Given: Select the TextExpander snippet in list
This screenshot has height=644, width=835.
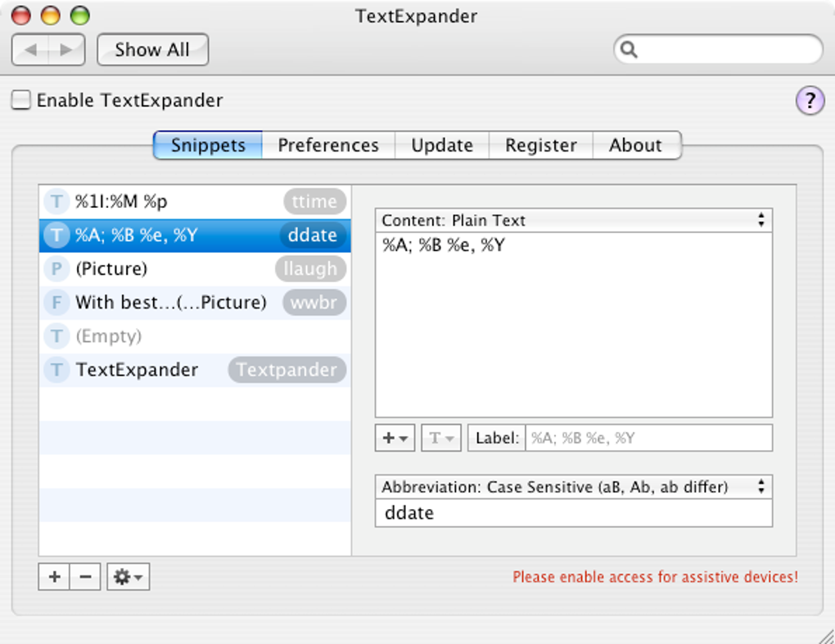Looking at the screenshot, I should (137, 370).
